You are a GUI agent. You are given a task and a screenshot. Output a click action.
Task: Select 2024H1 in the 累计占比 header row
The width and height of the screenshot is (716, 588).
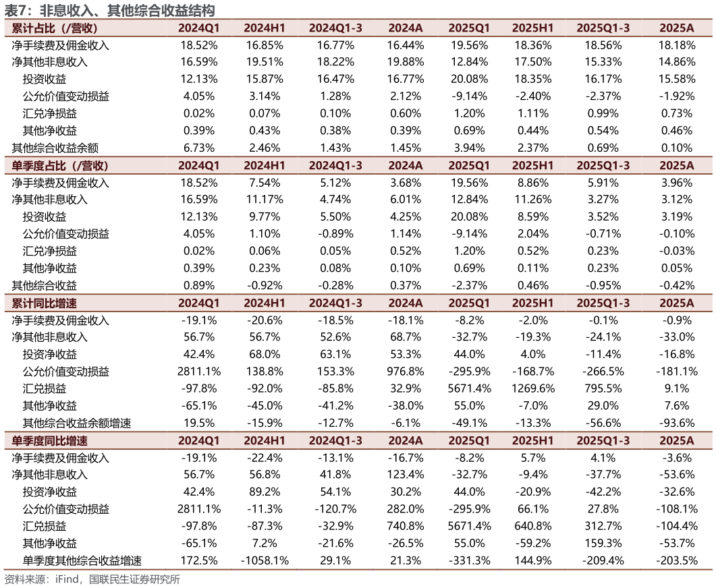coord(264,28)
